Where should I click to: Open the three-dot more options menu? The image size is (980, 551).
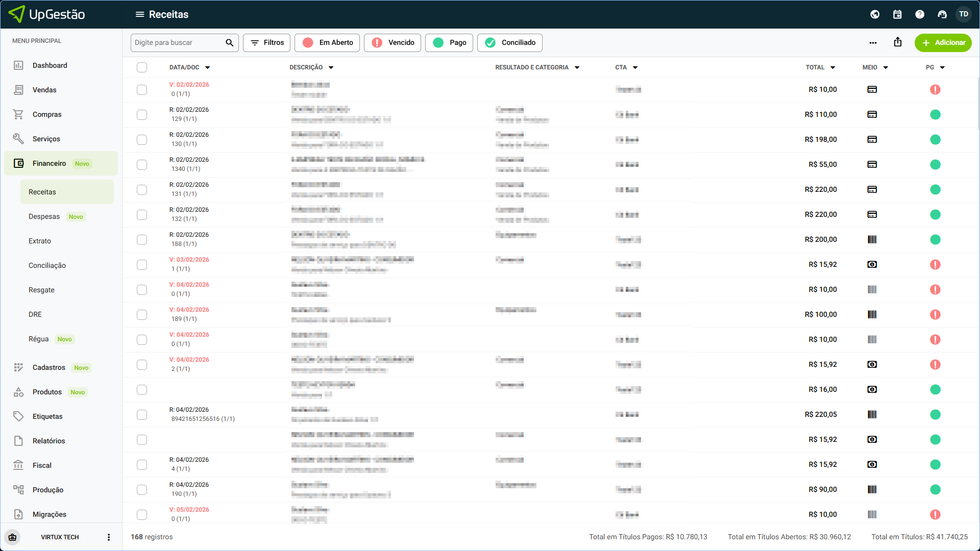coord(873,43)
